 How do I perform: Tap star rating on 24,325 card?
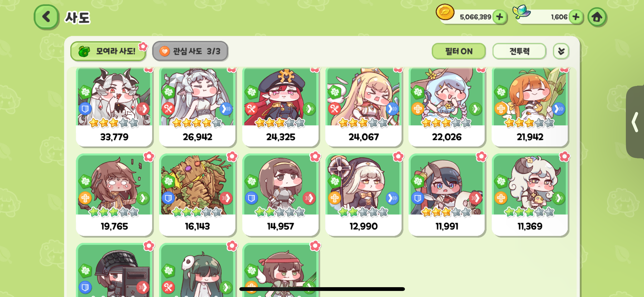280,123
